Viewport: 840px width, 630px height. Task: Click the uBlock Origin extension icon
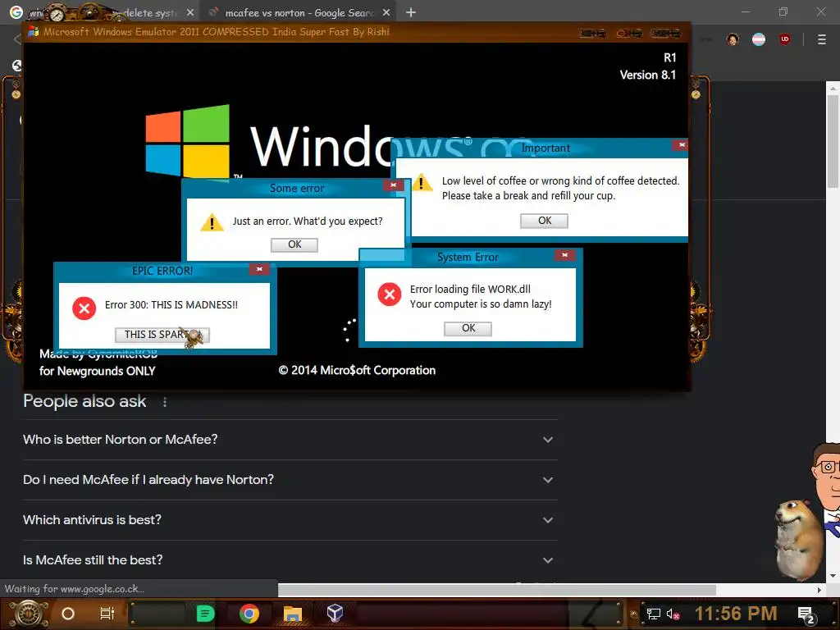785,39
